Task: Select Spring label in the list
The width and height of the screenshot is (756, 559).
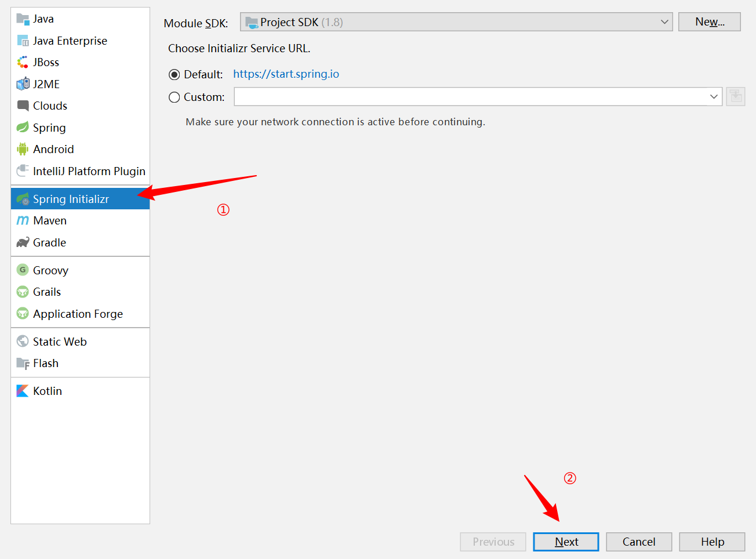Action: pos(49,128)
